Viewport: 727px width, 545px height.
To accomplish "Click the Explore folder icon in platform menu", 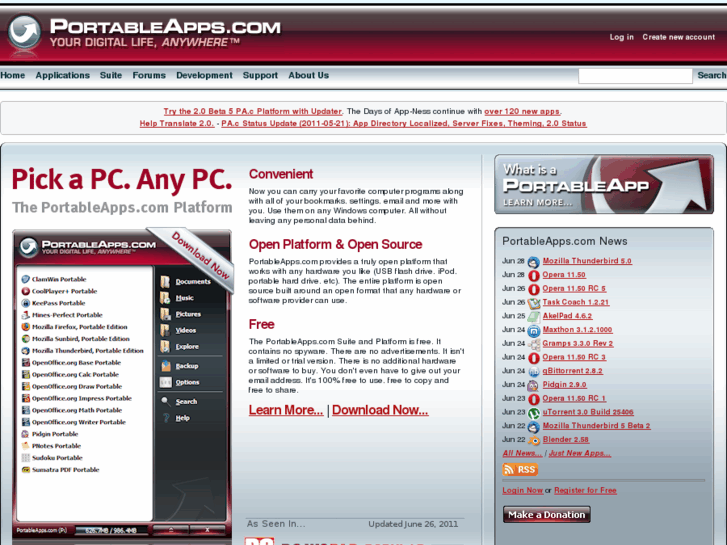I will coord(165,346).
